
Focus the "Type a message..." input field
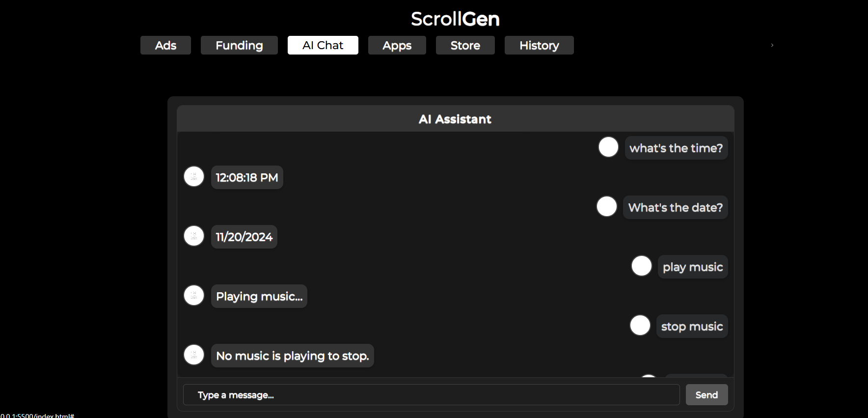point(431,395)
